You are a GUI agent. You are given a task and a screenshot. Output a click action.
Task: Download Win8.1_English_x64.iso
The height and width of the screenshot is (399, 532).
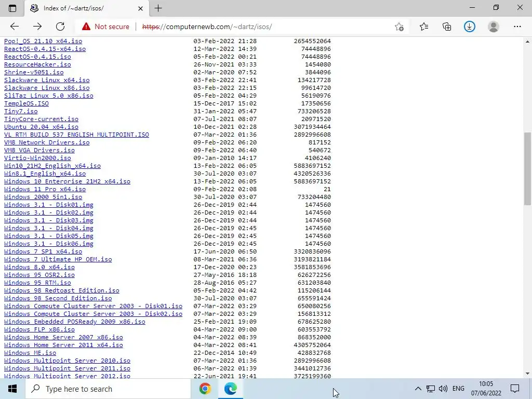tap(45, 174)
